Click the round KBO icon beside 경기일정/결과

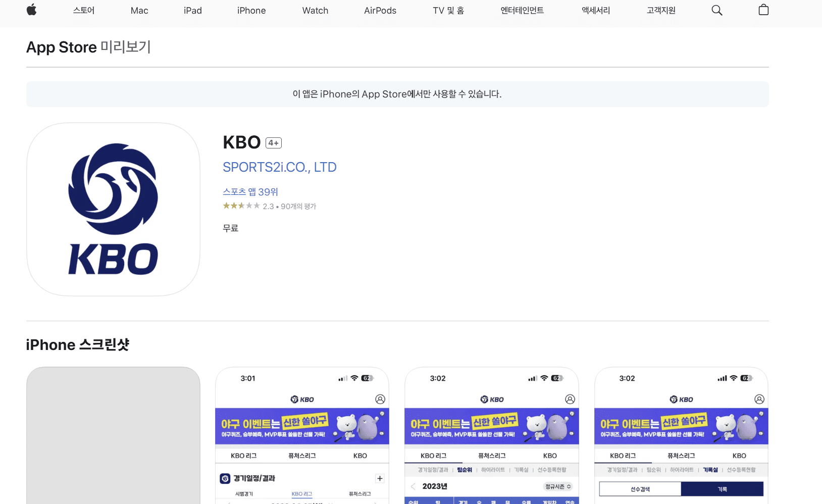tap(225, 478)
